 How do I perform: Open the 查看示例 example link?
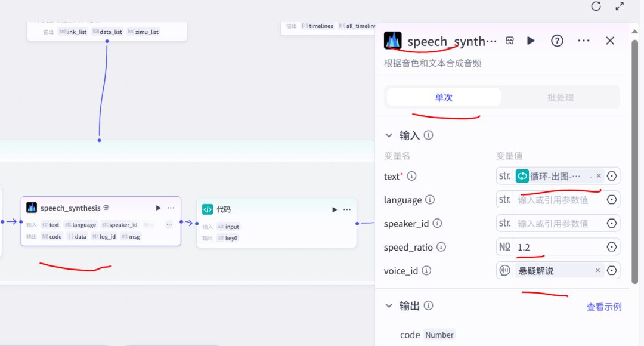(603, 306)
